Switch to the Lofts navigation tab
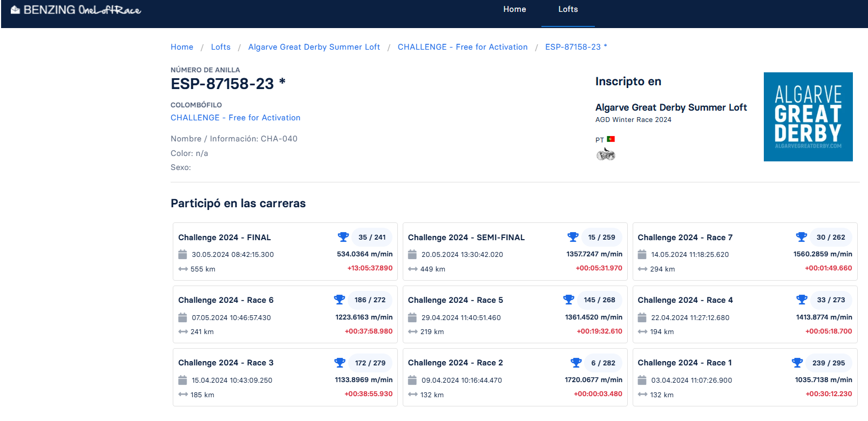Viewport: 868px width, 421px height. coord(568,10)
